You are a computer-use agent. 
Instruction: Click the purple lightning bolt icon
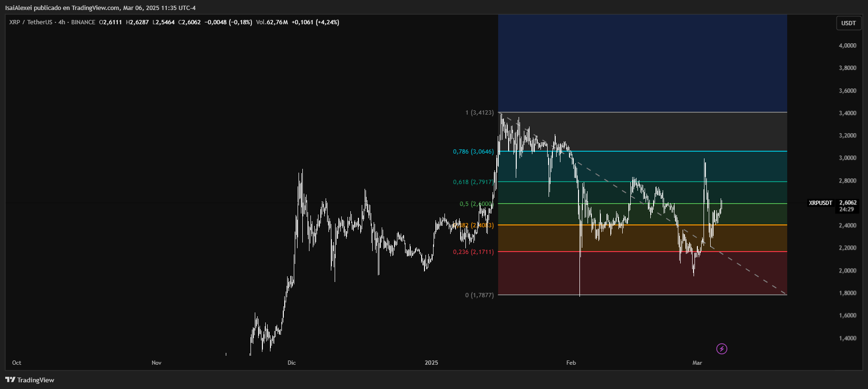click(x=722, y=349)
